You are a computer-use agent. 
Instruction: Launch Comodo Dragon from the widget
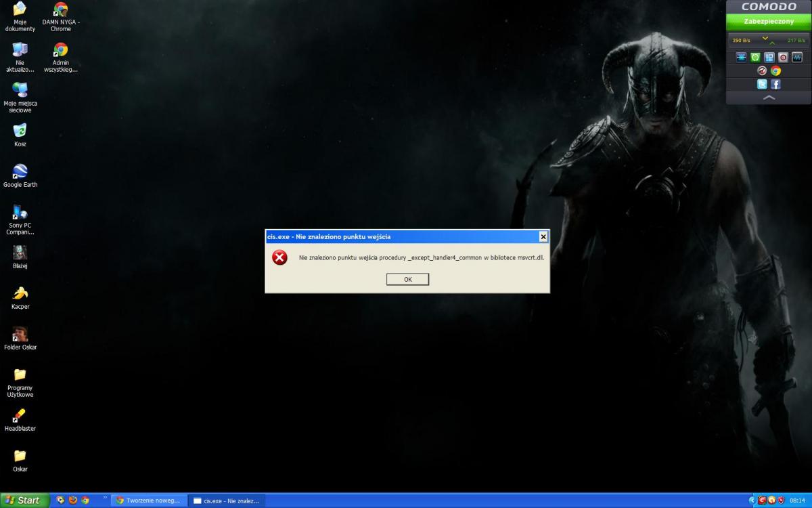(x=762, y=70)
